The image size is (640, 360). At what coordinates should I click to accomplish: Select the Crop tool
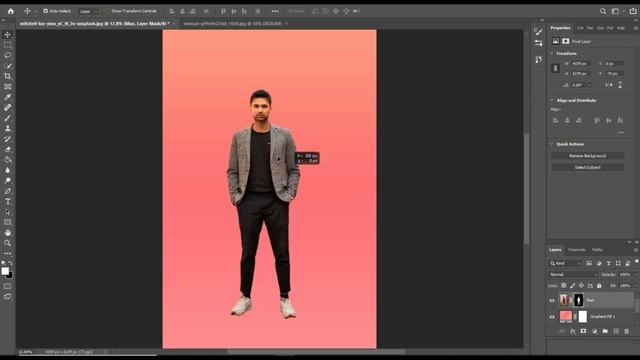7,76
